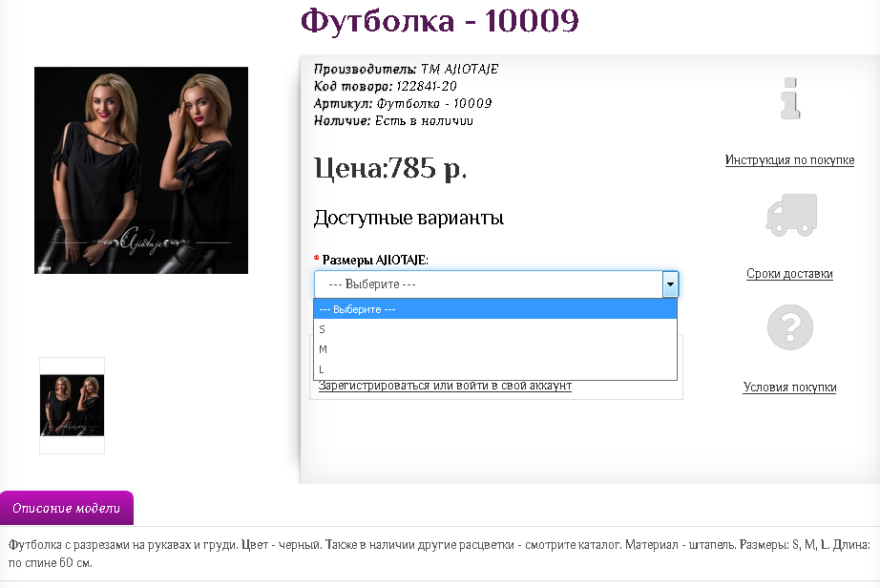This screenshot has width=880, height=588.
Task: Open the Условия покупки link
Action: pos(789,388)
